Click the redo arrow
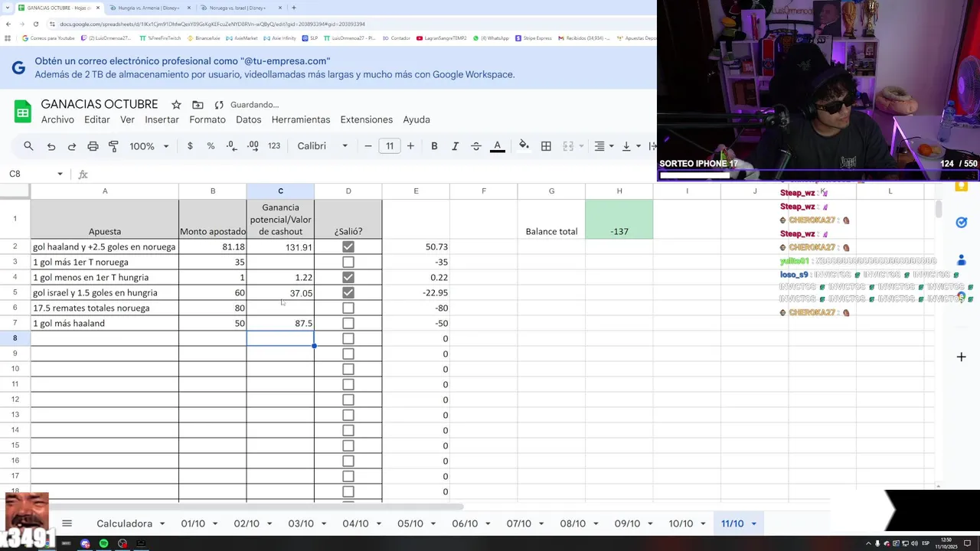980x551 pixels. (71, 146)
